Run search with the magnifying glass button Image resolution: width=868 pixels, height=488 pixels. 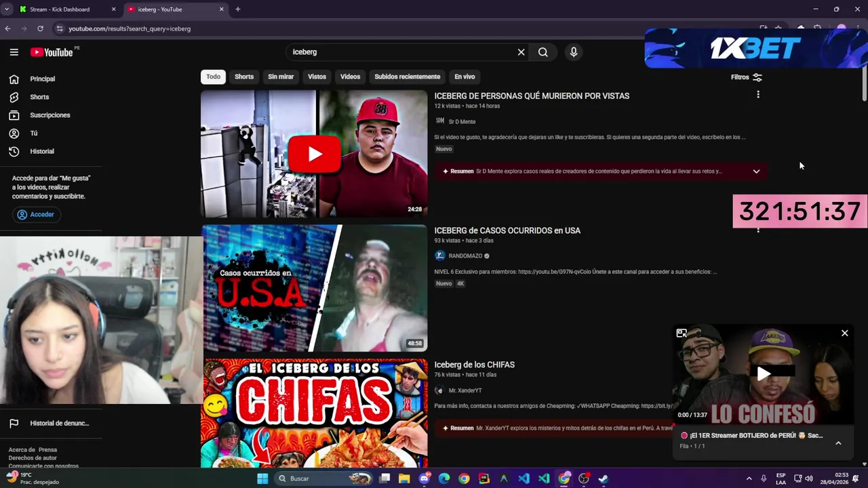click(x=543, y=52)
